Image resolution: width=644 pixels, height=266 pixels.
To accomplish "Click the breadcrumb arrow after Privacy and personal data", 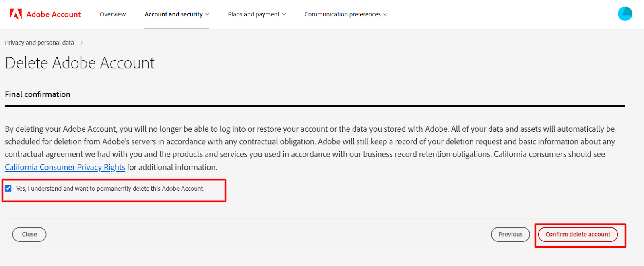I will click(81, 43).
